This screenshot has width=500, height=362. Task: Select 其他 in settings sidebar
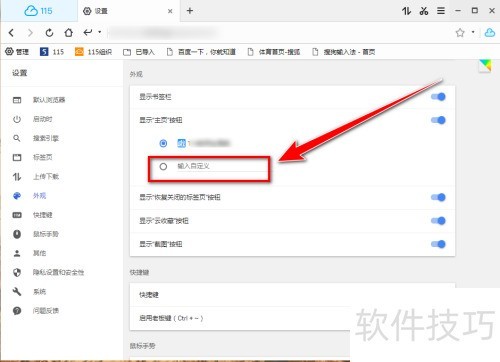point(39,253)
